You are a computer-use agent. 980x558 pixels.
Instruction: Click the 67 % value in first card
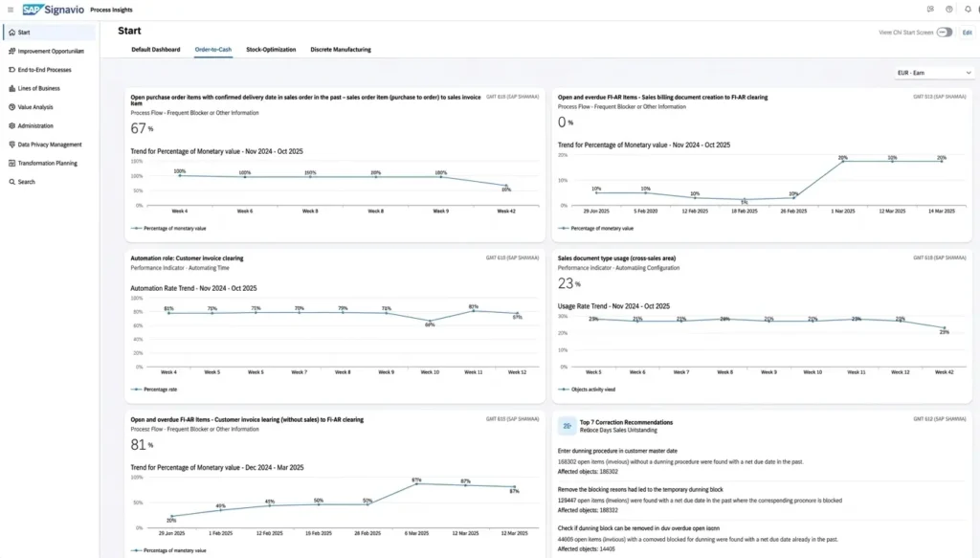[142, 128]
